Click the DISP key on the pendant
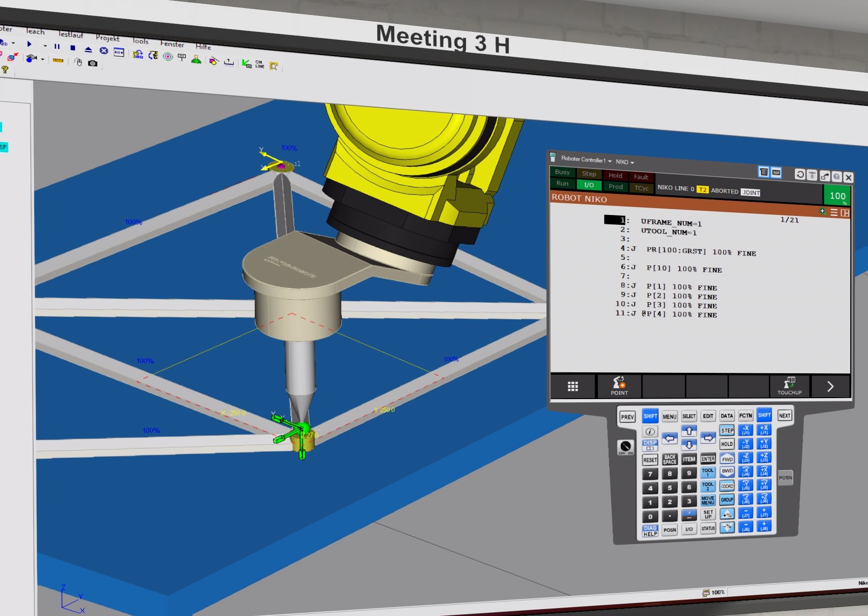 (x=650, y=445)
